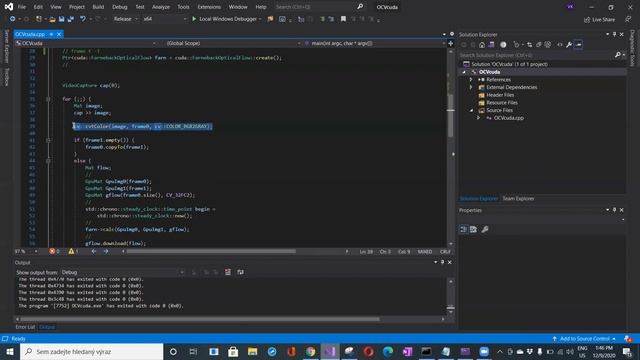Open the x64 platform dropdown
Viewport: 640px width, 360px height.
pos(164,19)
